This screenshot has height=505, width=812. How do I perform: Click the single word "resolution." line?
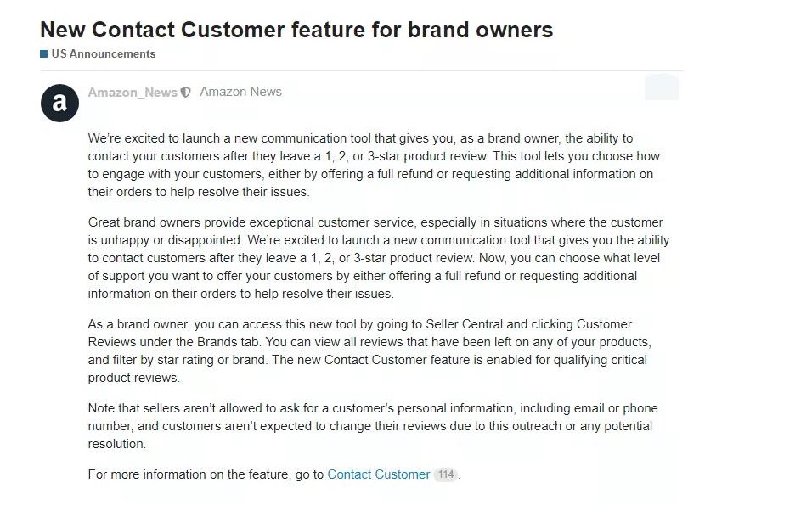pyautogui.click(x=117, y=444)
